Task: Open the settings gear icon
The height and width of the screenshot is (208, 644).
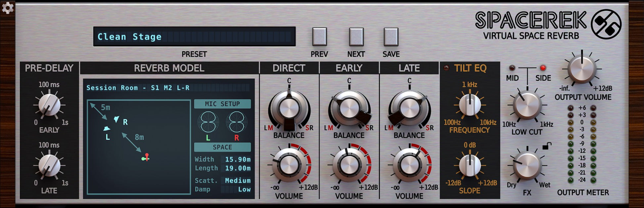Action: [7, 8]
